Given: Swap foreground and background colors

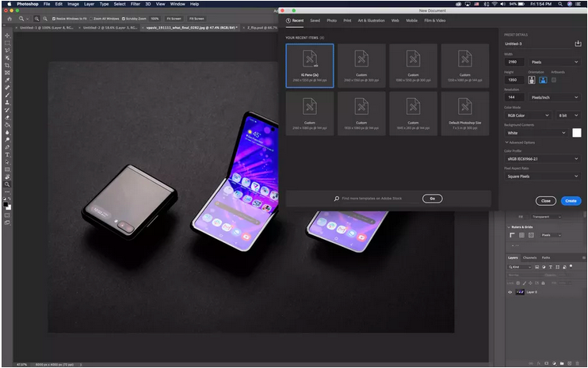Looking at the screenshot, I should (10, 199).
